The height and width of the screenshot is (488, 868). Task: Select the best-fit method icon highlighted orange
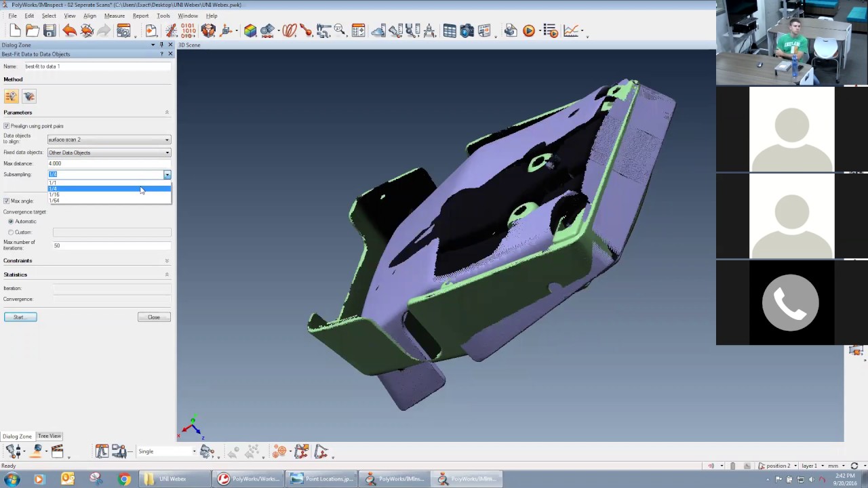coord(12,96)
